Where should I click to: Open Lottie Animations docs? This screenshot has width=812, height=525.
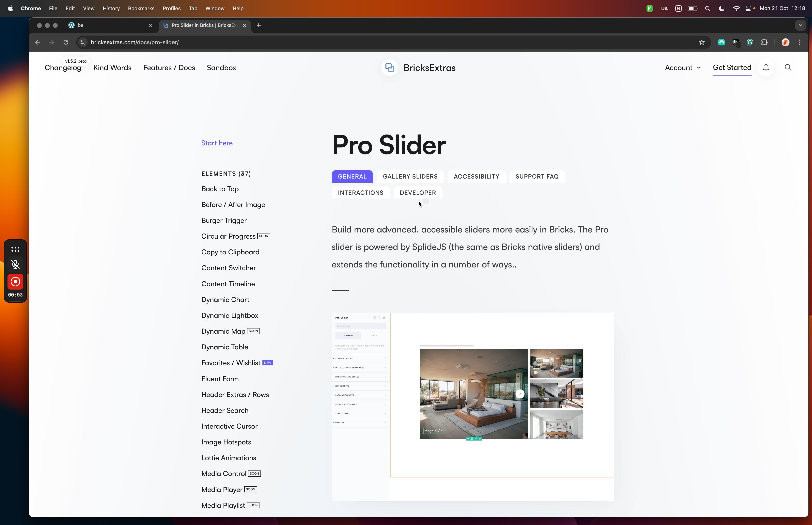[229, 458]
